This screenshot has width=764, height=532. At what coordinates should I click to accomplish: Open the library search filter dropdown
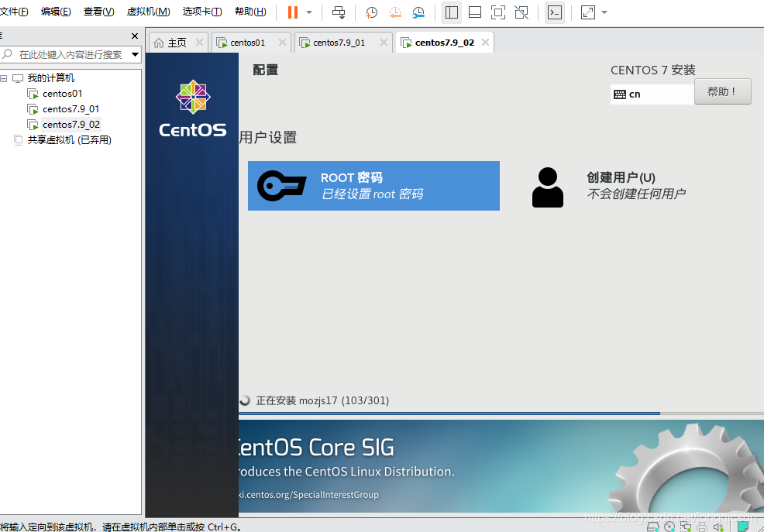(135, 54)
